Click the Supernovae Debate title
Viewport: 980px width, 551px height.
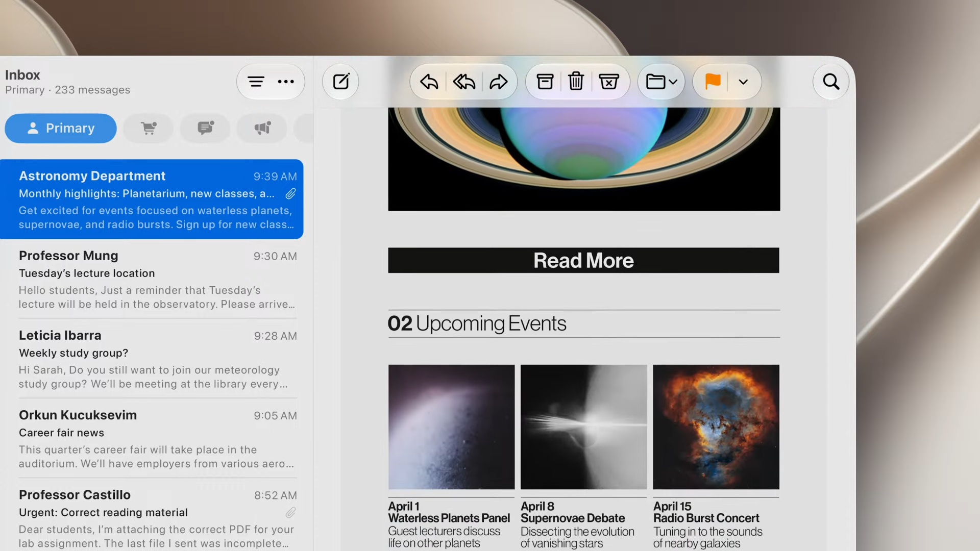572,518
